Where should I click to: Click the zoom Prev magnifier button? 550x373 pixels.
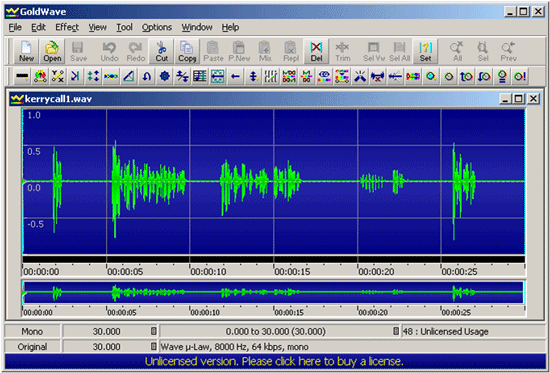(509, 51)
